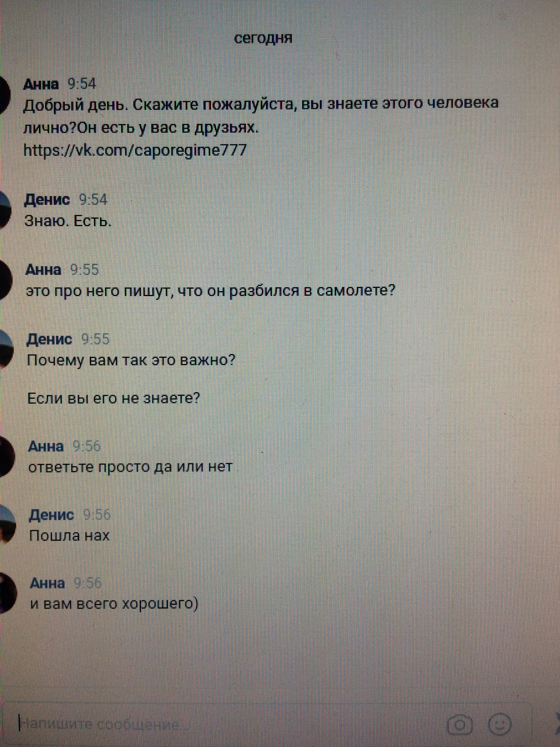Click Денис's name above 'Пошла нах'
The width and height of the screenshot is (560, 747).
point(52,515)
